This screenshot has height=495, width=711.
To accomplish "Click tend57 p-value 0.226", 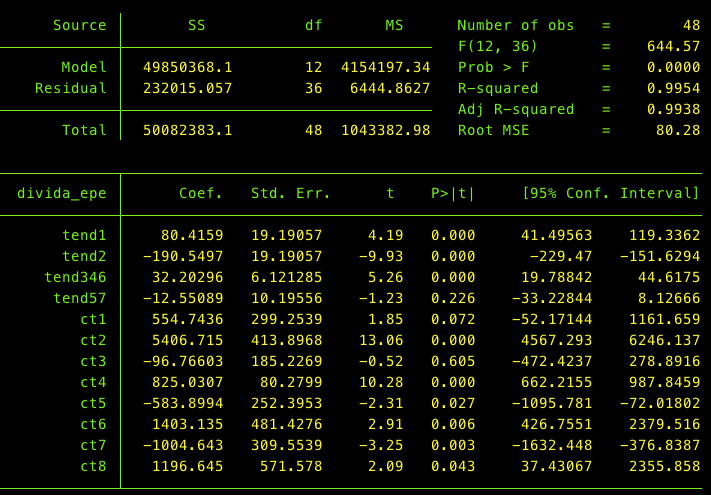I will click(x=453, y=298).
